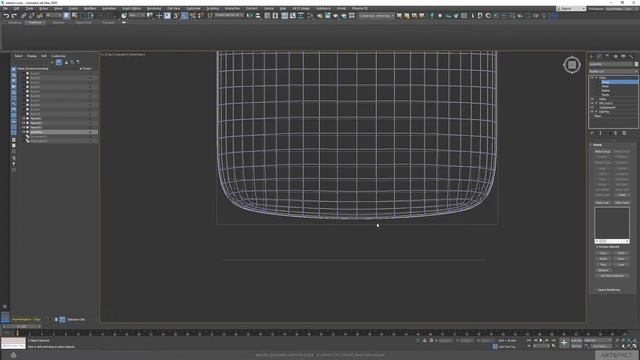Click inside the group list box
640x360 pixels.
coord(612,223)
